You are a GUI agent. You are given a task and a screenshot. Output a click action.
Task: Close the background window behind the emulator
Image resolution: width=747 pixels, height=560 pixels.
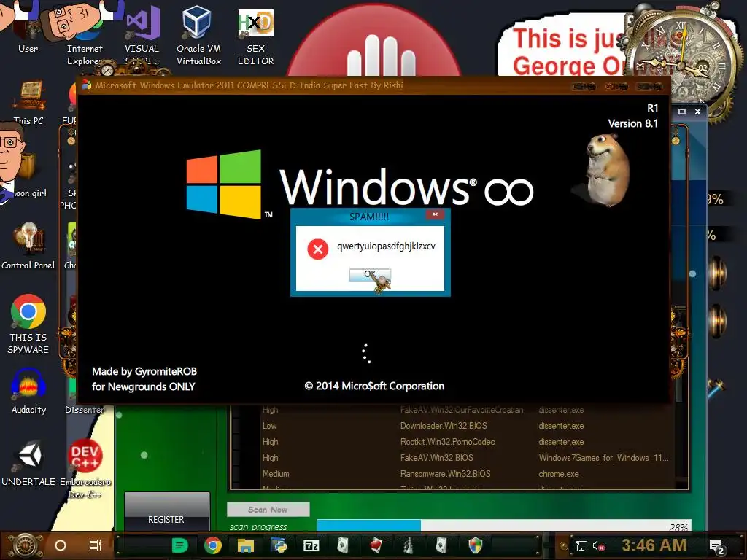pos(697,112)
